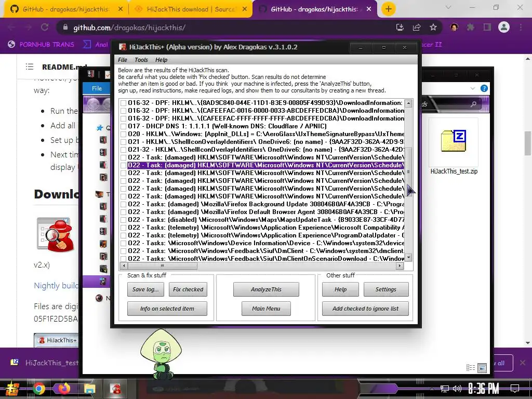The height and width of the screenshot is (399, 532).
Task: Toggle Chrome side panel icon
Action: point(487,28)
